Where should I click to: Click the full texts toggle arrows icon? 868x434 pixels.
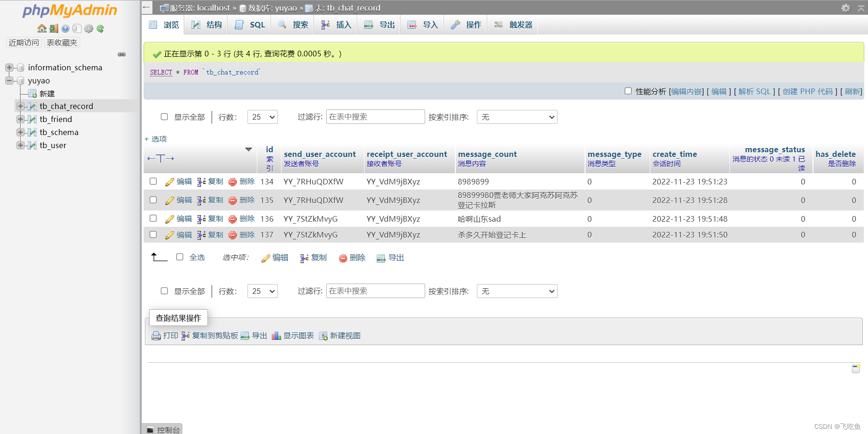(160, 158)
